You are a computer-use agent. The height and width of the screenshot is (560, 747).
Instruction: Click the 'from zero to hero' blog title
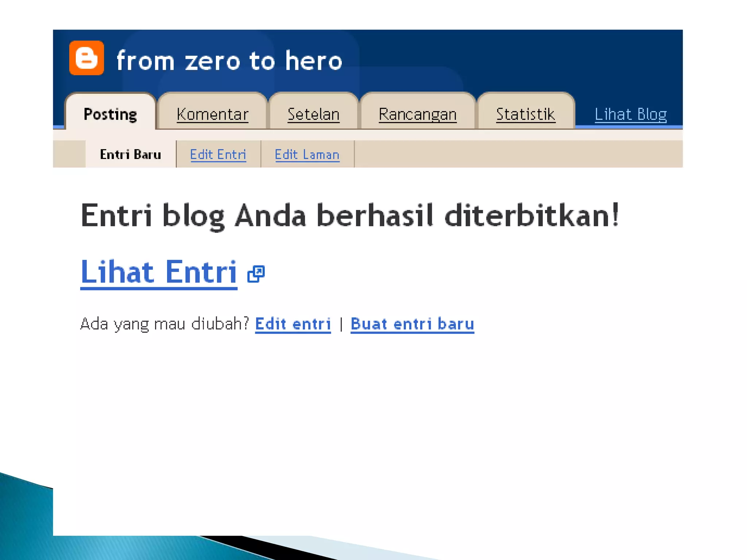coord(229,61)
